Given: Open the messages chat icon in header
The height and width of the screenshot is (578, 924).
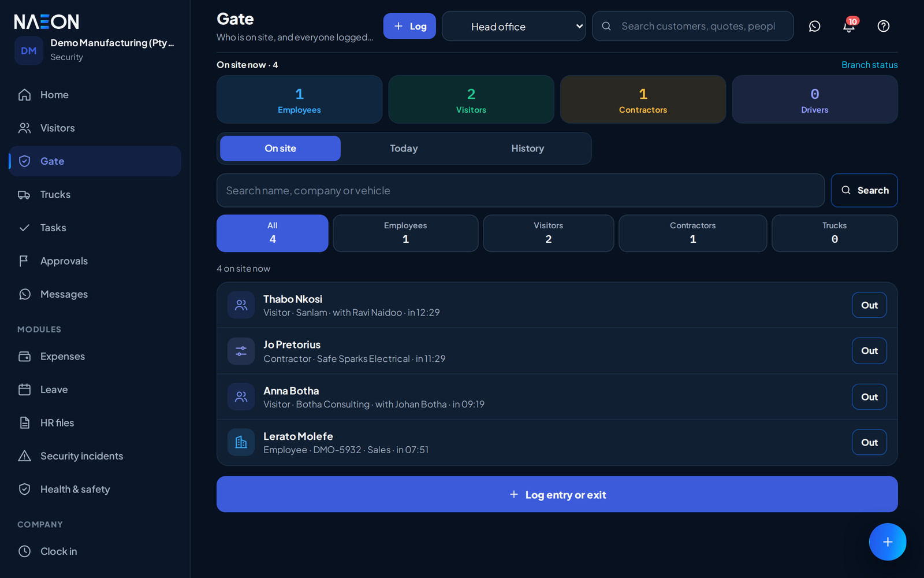Looking at the screenshot, I should [814, 26].
